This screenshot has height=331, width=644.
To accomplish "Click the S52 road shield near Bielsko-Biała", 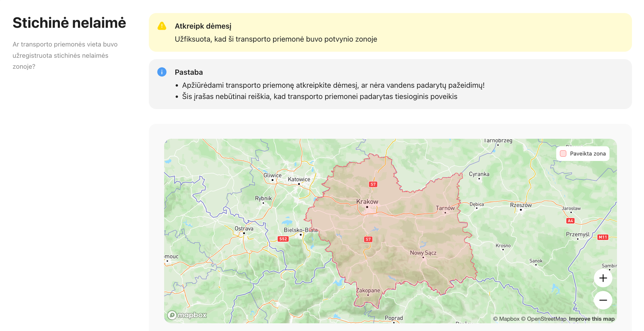I will click(x=283, y=239).
